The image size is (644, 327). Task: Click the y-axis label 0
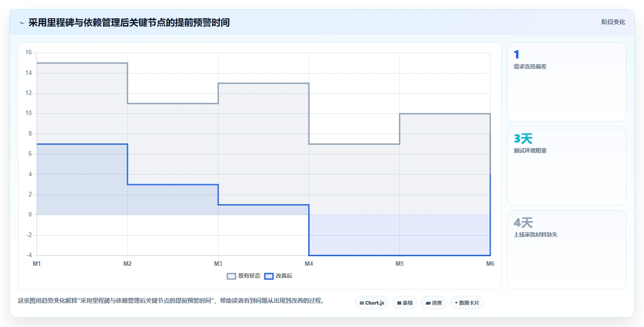coord(30,215)
